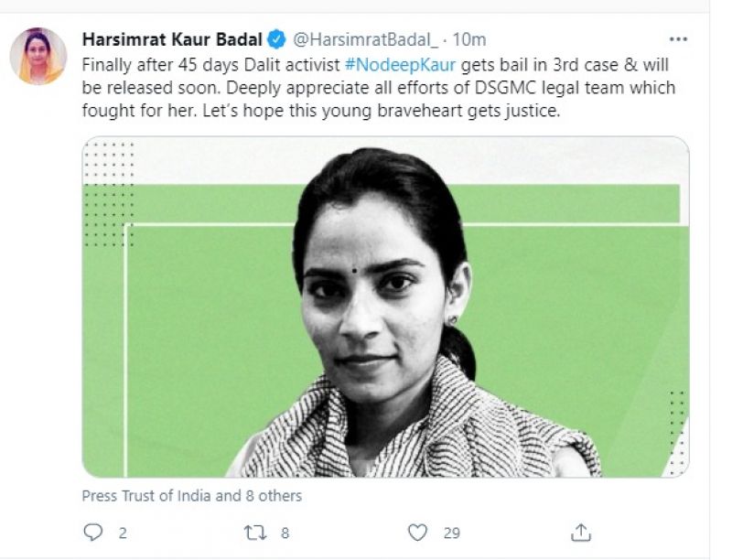Click the blue verified badge

(x=276, y=39)
